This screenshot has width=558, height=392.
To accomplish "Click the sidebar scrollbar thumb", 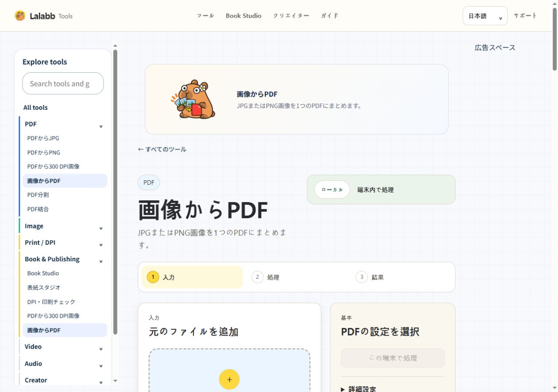I will click(116, 192).
